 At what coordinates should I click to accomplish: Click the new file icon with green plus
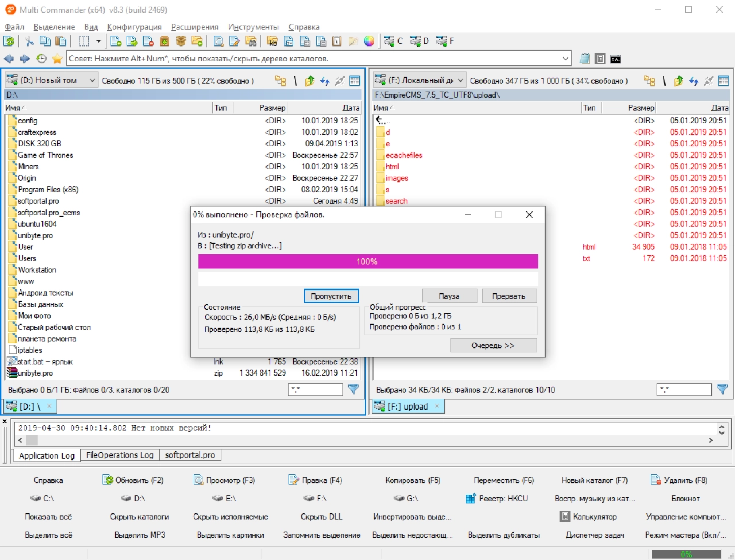pyautogui.click(x=115, y=41)
